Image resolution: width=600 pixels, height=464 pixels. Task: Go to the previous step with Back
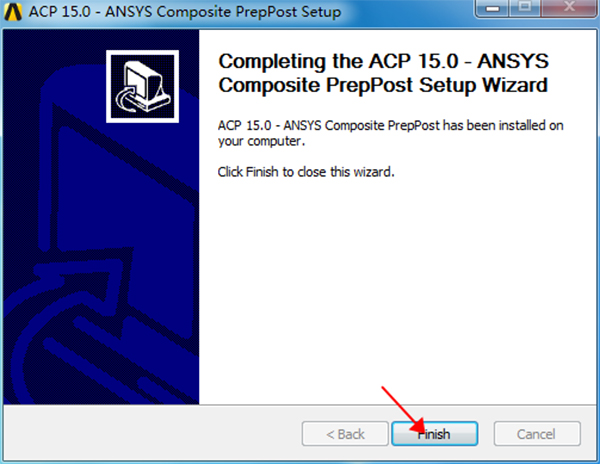345,434
